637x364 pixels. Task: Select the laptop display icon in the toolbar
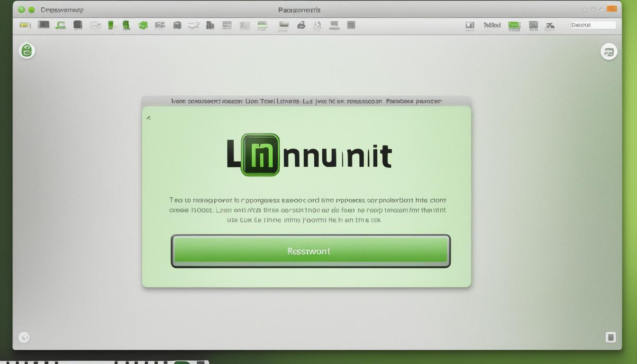[x=62, y=25]
